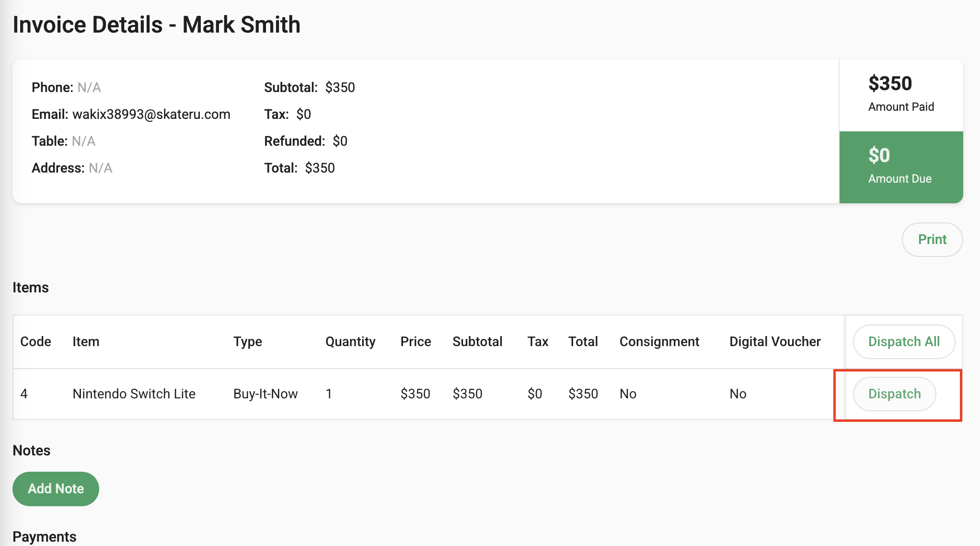The width and height of the screenshot is (980, 546).
Task: Click the Notes section heading
Action: (x=31, y=451)
